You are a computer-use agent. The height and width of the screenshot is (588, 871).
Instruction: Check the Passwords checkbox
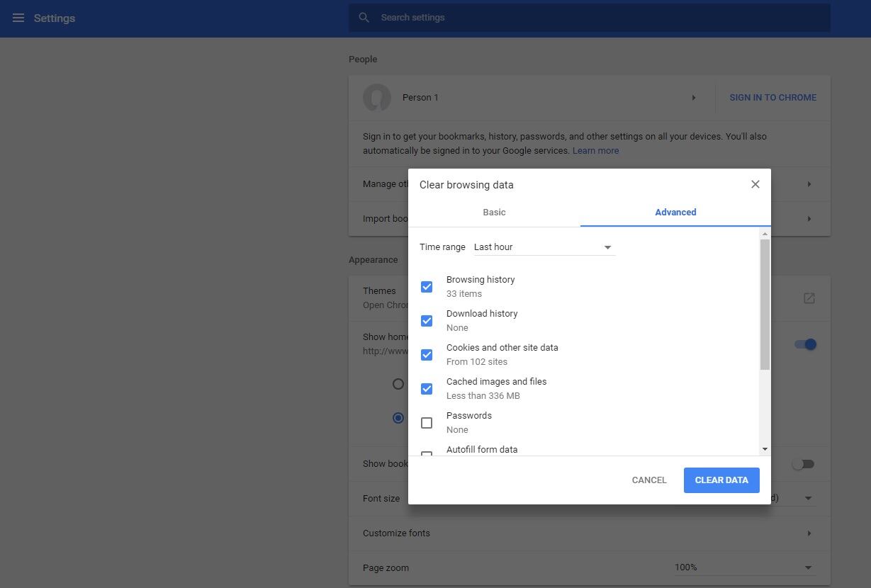pyautogui.click(x=427, y=423)
